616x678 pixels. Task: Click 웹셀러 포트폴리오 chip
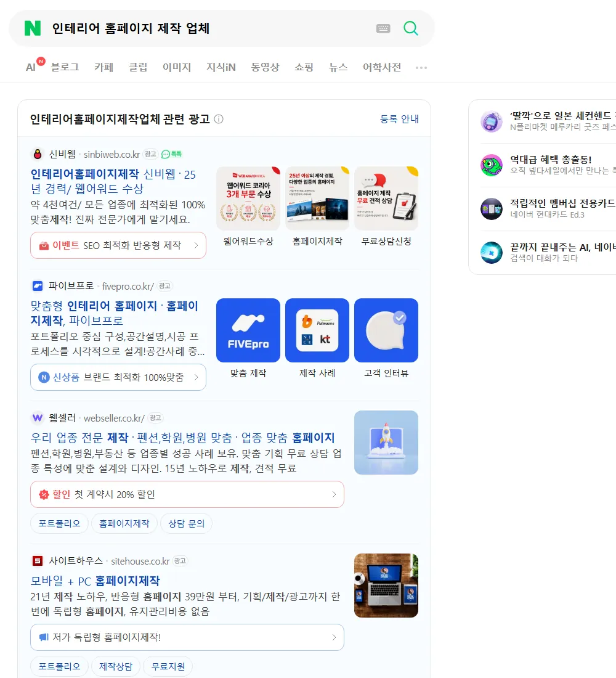pyautogui.click(x=59, y=523)
